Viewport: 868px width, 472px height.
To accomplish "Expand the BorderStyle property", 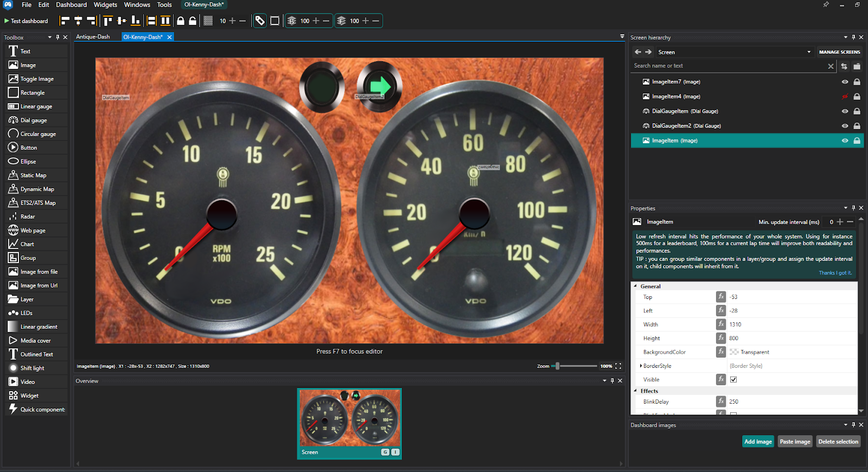I will 641,366.
